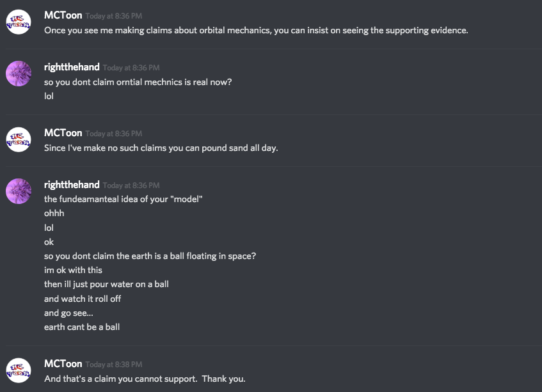Viewport: 542px width, 392px height.
Task: Click the MCToon username above "And that's a claim"
Action: click(x=63, y=364)
